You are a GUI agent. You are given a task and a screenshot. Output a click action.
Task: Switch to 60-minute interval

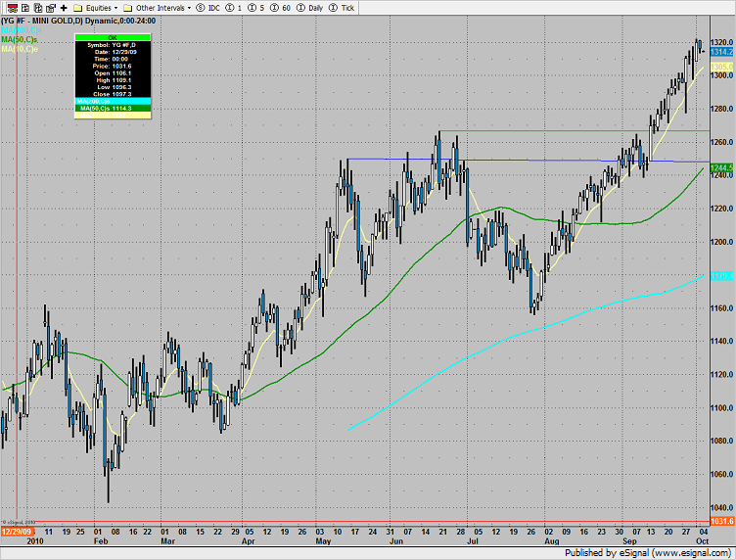(281, 8)
